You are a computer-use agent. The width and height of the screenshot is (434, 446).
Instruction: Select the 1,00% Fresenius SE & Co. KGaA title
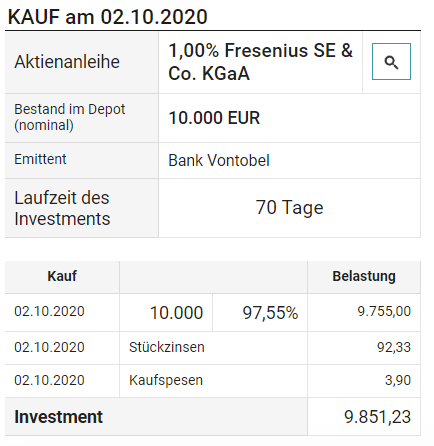point(260,62)
